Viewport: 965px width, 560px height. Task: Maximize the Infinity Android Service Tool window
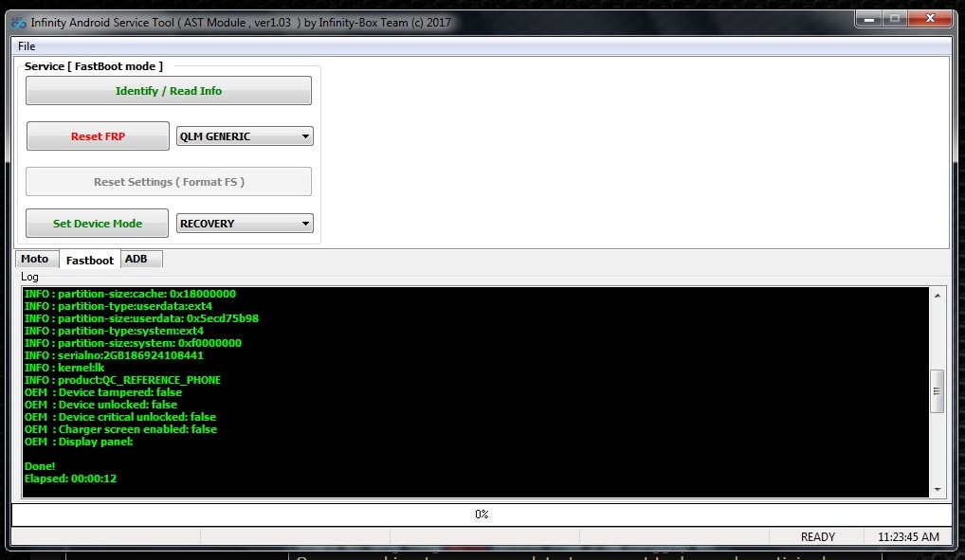(895, 19)
